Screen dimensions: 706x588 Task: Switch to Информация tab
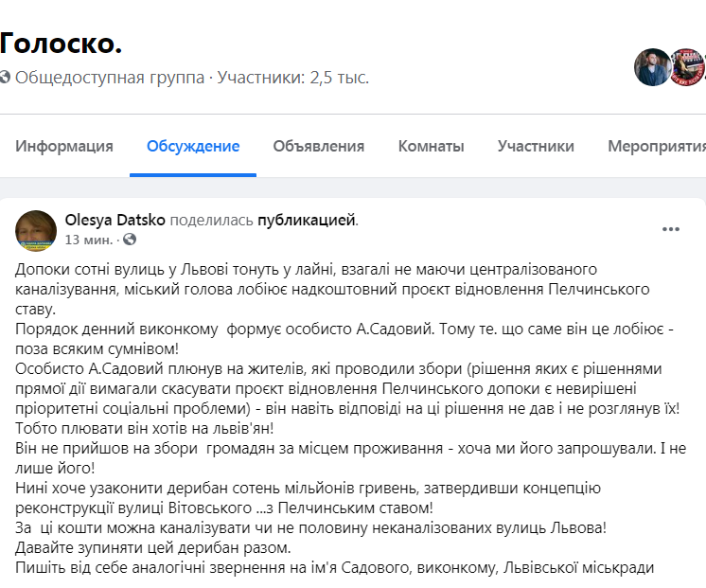coord(64,146)
